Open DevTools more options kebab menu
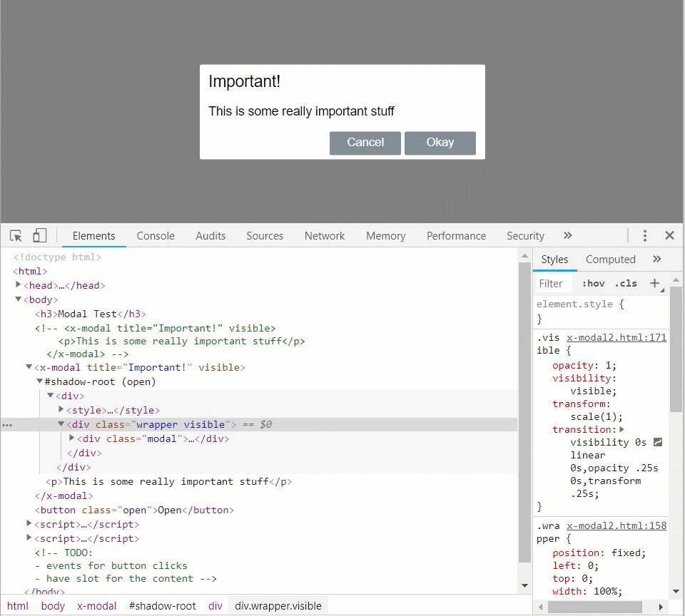This screenshot has height=616, width=685. click(645, 236)
